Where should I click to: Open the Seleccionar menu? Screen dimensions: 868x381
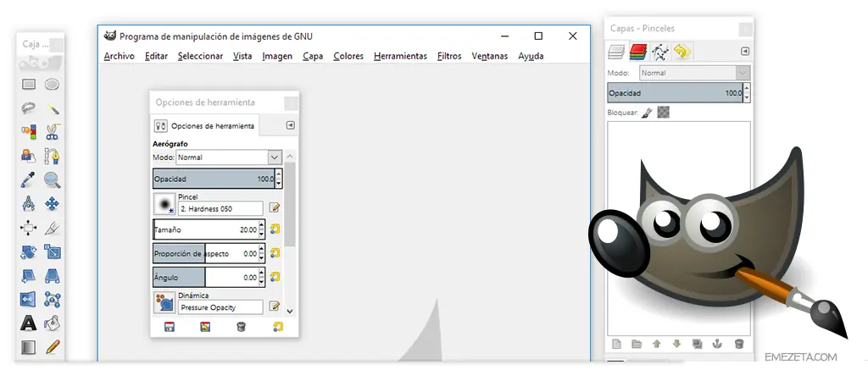pos(200,56)
